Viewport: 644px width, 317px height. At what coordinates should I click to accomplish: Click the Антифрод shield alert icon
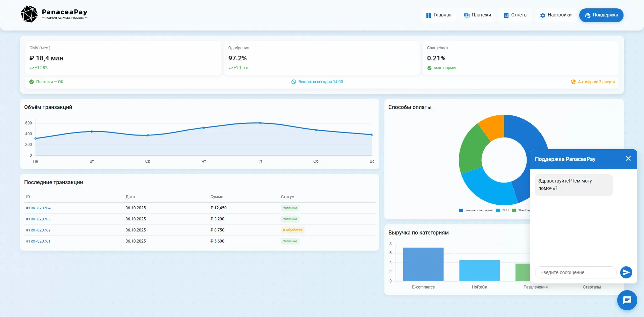point(573,82)
